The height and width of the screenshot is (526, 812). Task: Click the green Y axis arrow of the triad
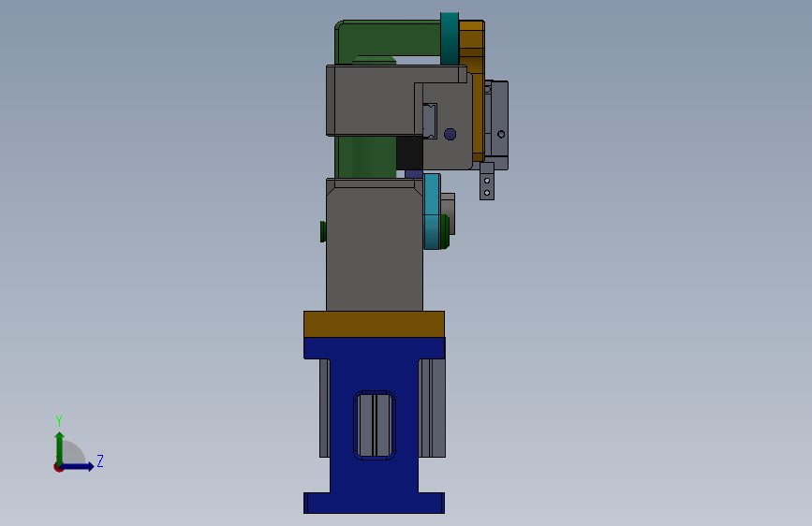[60, 447]
